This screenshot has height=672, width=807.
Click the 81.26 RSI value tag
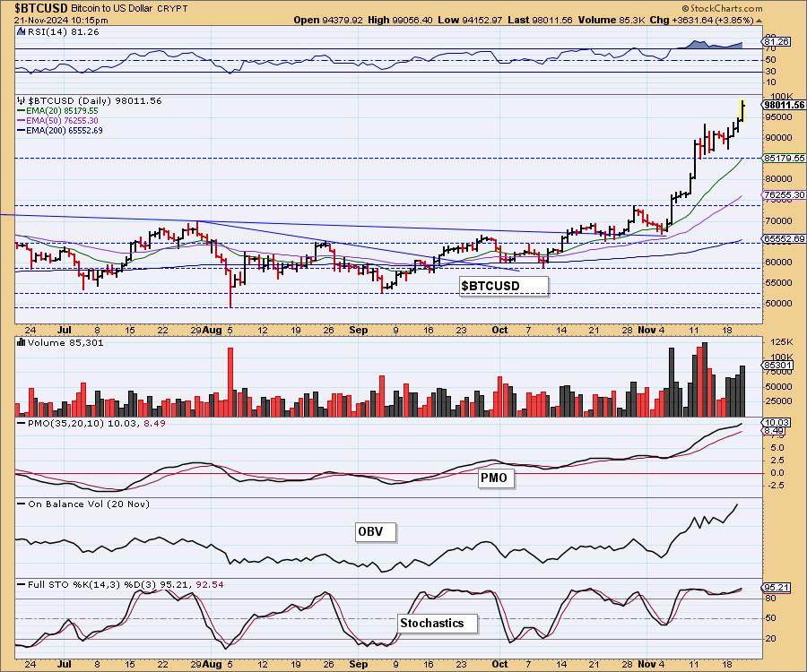point(777,41)
